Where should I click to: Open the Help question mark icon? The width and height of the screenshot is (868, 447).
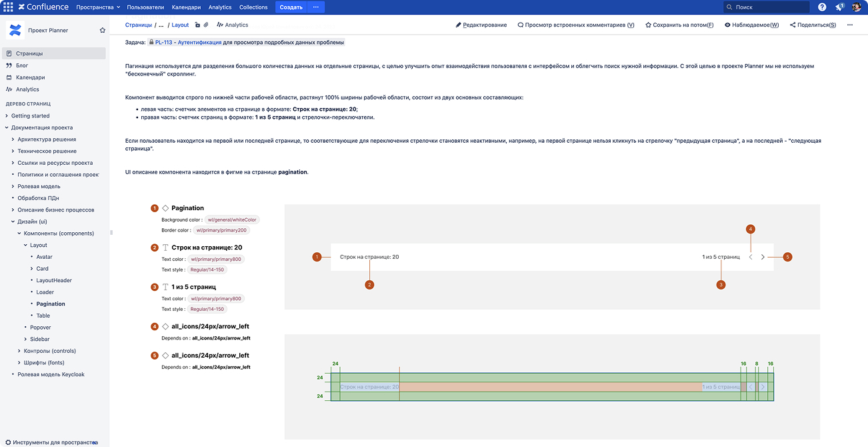pos(822,7)
